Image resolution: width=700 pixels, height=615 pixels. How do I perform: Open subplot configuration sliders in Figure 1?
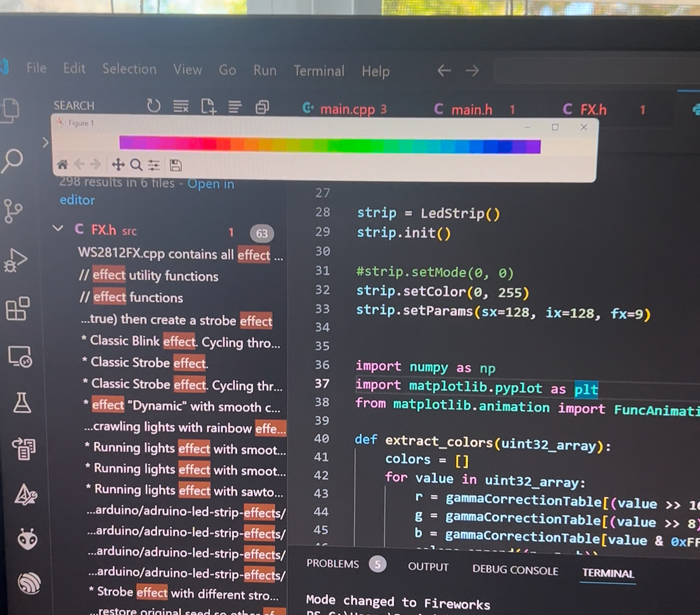[x=153, y=164]
